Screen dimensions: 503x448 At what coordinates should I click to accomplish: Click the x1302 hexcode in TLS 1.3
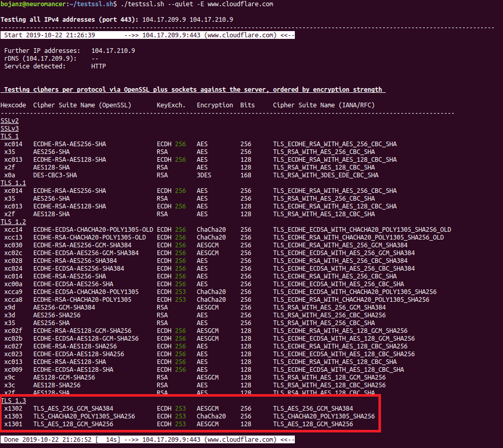(x=13, y=409)
